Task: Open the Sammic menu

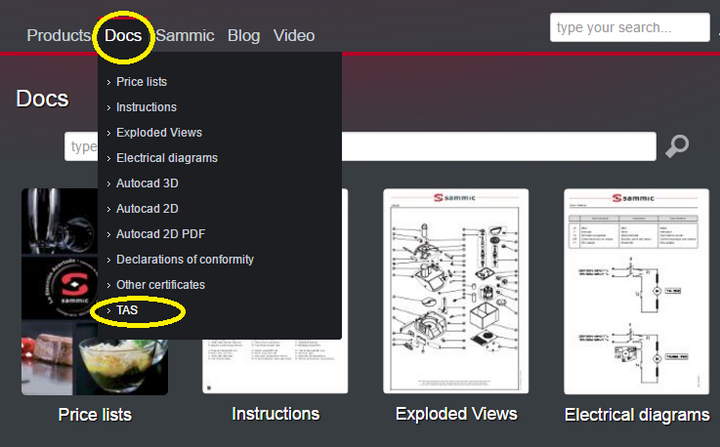Action: coord(185,35)
